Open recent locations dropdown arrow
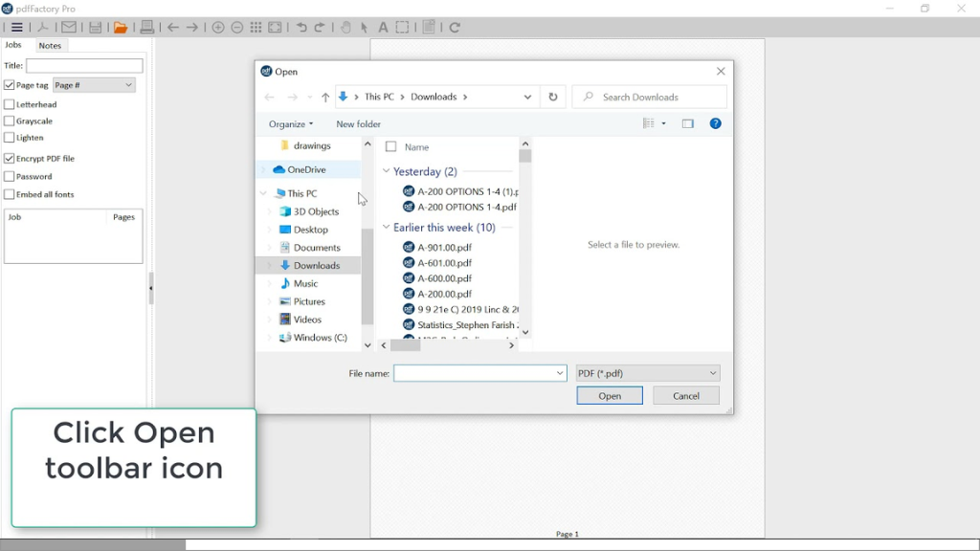 click(309, 98)
